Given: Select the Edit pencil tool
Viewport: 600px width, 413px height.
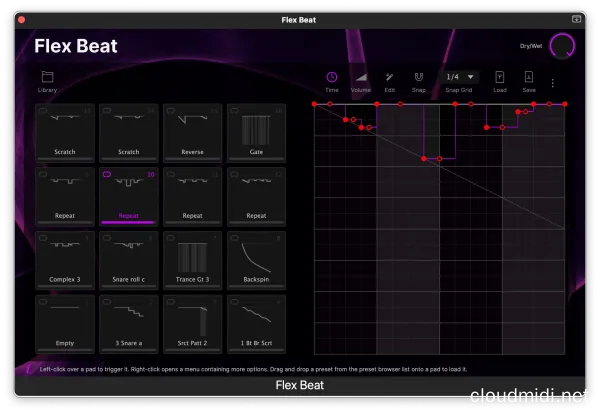Looking at the screenshot, I should [x=390, y=77].
